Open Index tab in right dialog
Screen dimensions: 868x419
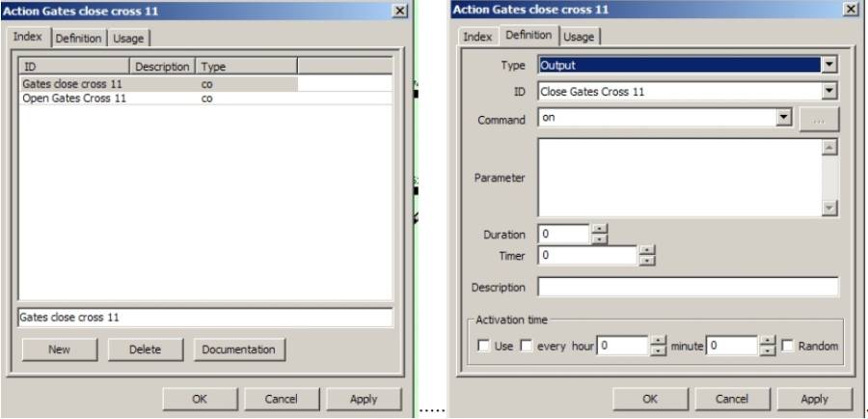(478, 37)
